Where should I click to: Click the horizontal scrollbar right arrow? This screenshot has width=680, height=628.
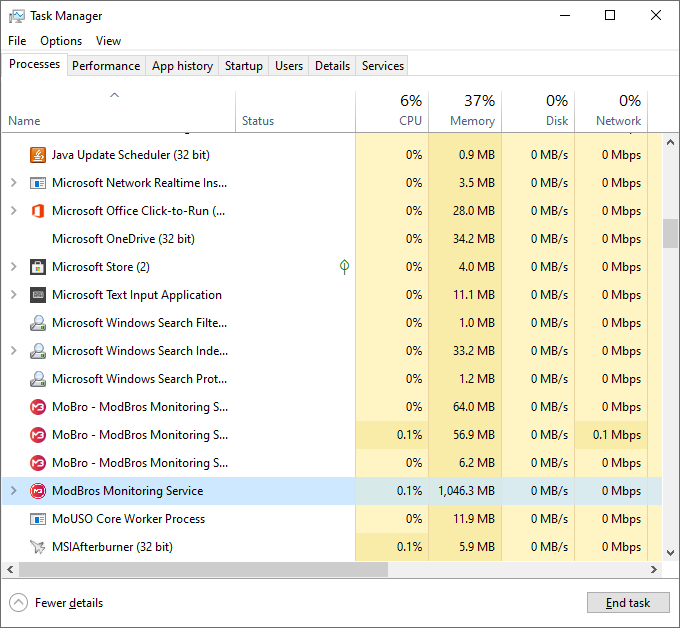(654, 569)
